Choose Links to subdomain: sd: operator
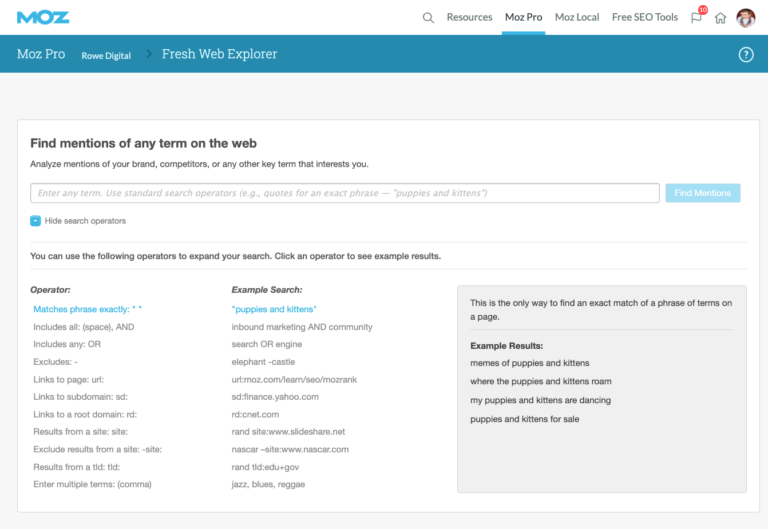 coord(80,397)
